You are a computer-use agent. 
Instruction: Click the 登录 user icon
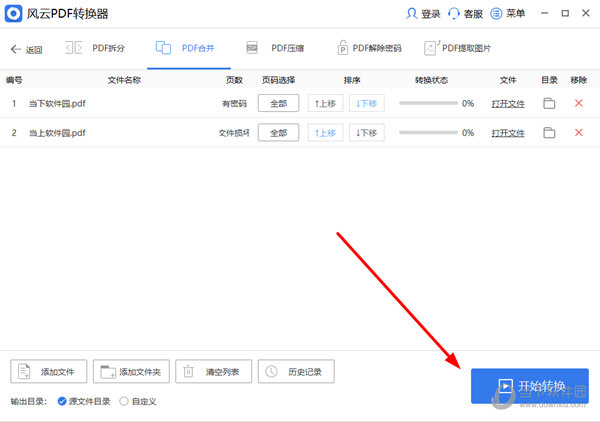411,14
